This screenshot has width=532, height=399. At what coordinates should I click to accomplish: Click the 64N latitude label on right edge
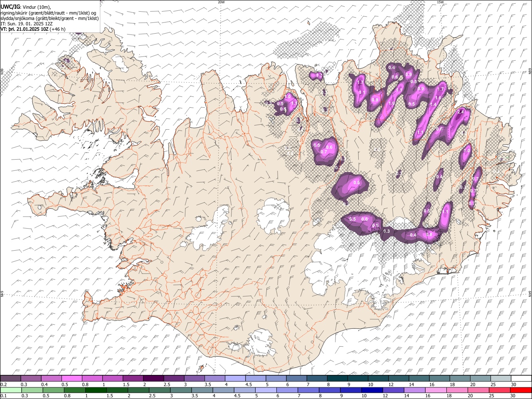pyautogui.click(x=530, y=294)
